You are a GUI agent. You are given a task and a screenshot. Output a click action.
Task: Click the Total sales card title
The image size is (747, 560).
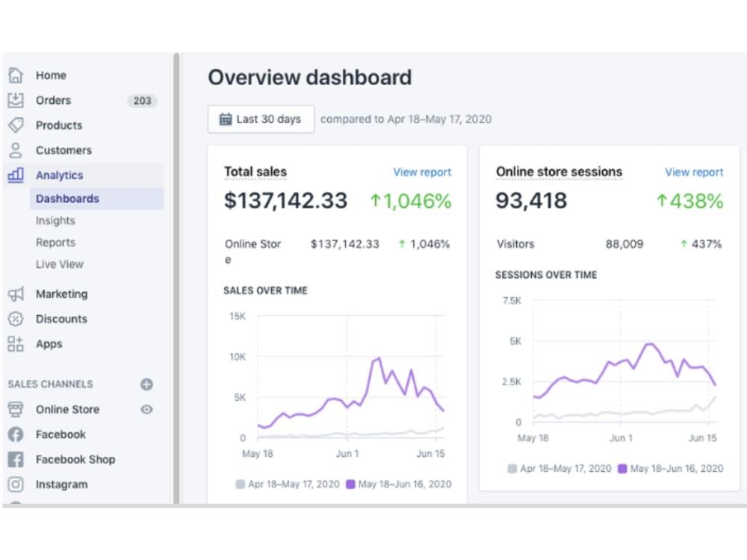(x=255, y=172)
